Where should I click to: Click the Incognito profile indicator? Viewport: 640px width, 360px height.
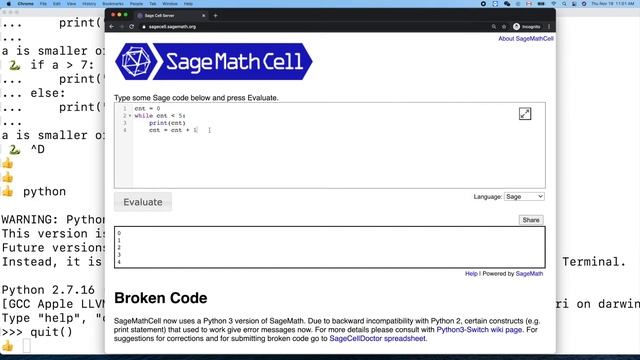coord(527,27)
